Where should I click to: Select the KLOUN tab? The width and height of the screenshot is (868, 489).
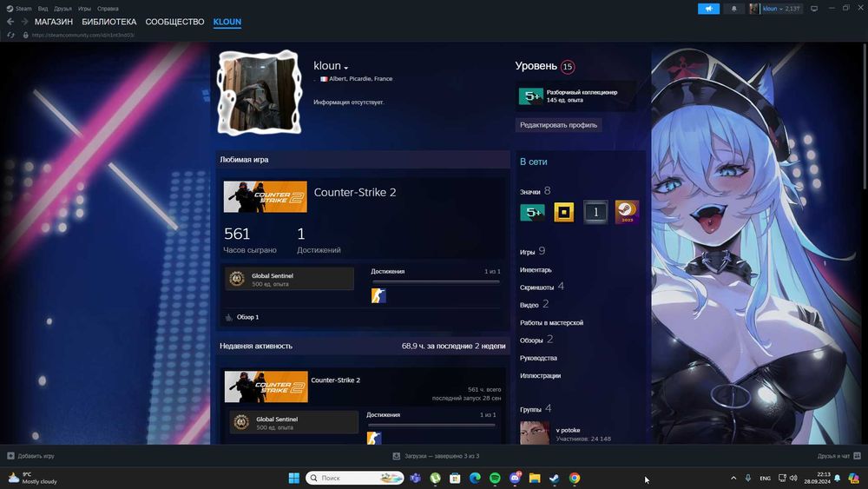(227, 22)
